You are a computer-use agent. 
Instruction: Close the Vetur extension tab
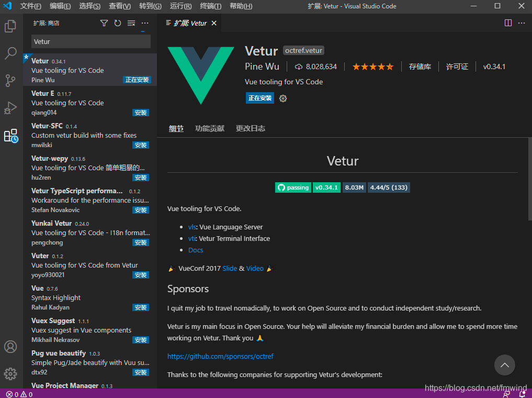(x=214, y=23)
